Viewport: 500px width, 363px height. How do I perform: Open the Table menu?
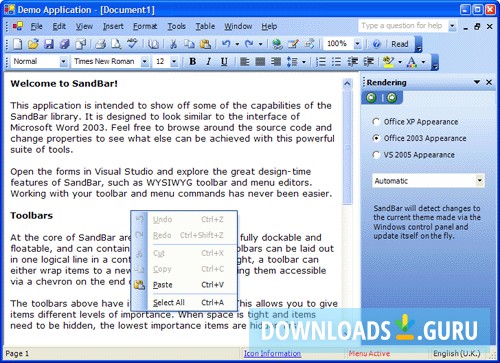pos(205,26)
